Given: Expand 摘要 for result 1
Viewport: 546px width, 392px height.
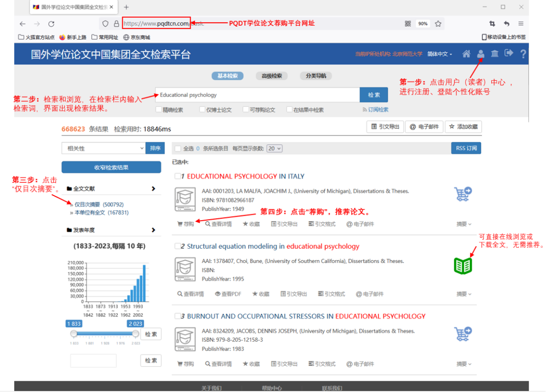Looking at the screenshot, I should tap(464, 224).
